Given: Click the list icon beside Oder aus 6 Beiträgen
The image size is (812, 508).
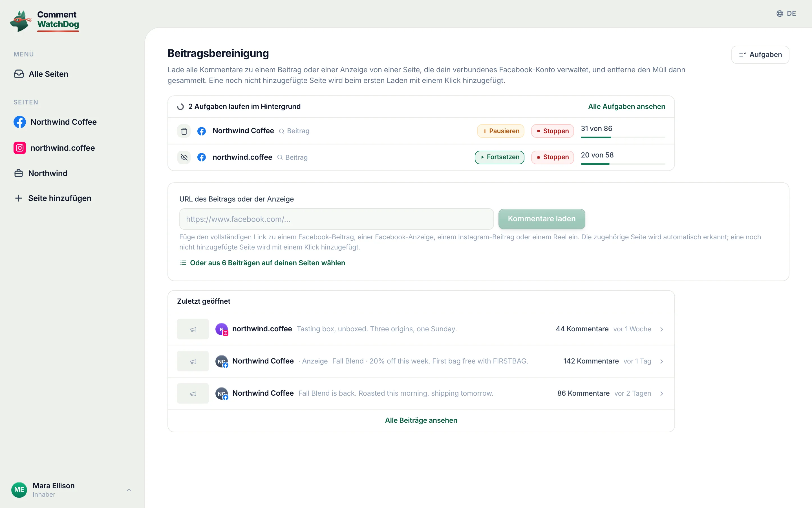Looking at the screenshot, I should click(183, 263).
